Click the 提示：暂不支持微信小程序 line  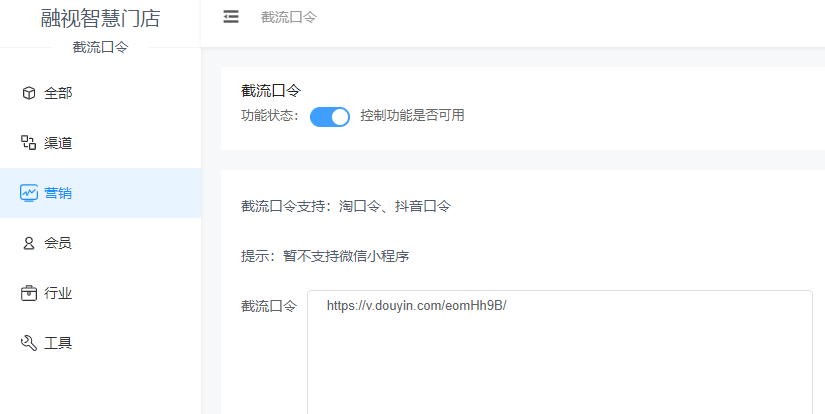[x=325, y=257]
